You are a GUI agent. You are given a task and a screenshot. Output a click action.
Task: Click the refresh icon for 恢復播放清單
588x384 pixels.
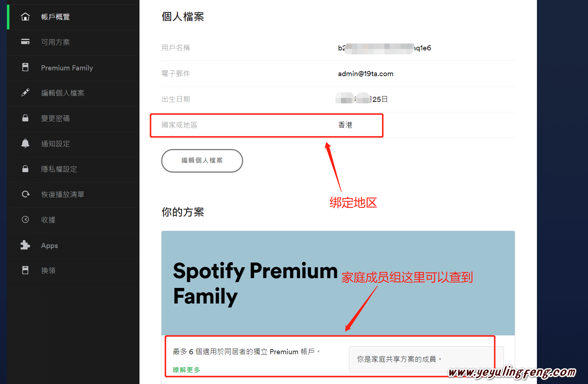[x=25, y=194]
